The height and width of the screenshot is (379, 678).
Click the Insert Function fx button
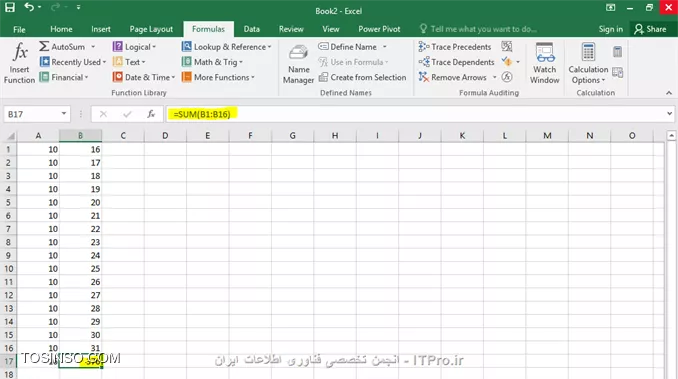coord(19,63)
